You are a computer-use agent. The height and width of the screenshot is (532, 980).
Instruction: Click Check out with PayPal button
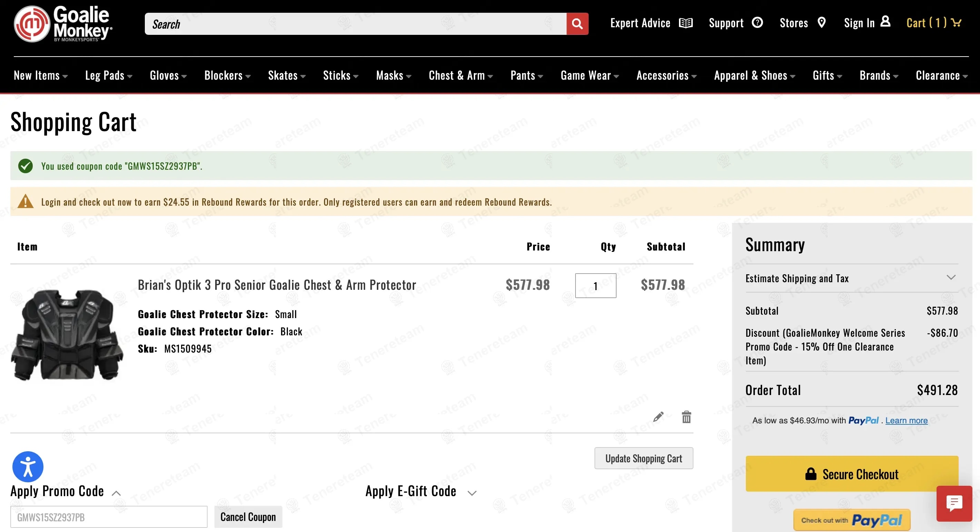852,520
